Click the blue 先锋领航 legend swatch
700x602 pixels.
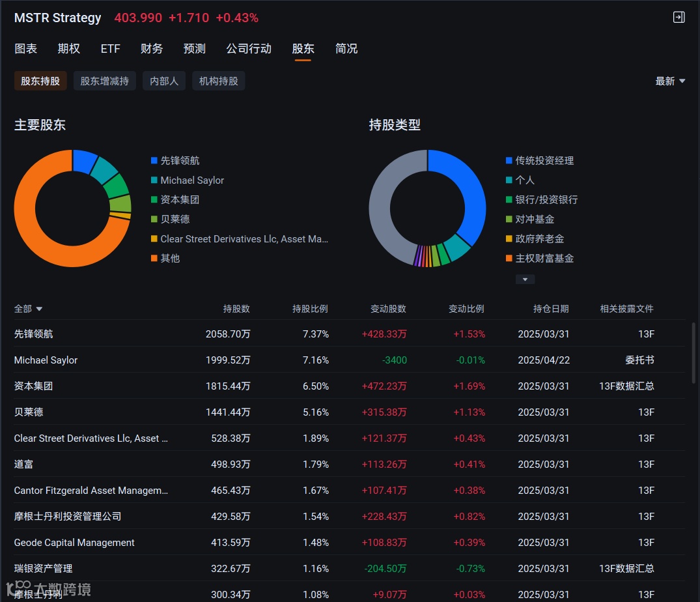click(154, 160)
